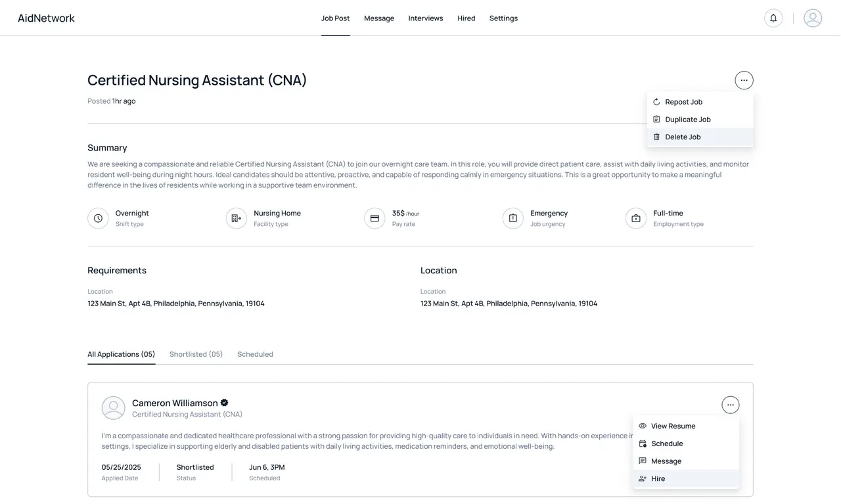Click the 35$ /hour pay rate value
The image size is (841, 504).
coord(405,213)
